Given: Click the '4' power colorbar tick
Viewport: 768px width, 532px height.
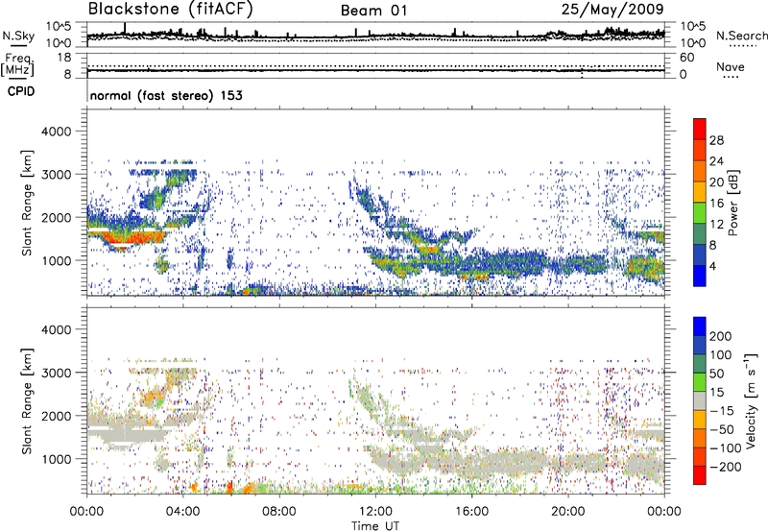Looking at the screenshot, I should point(712,266).
